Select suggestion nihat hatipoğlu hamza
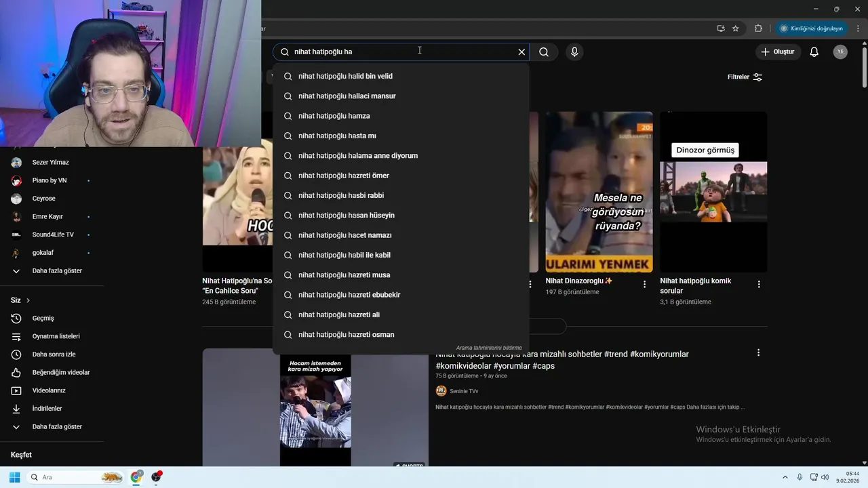This screenshot has width=868, height=488. tap(401, 116)
